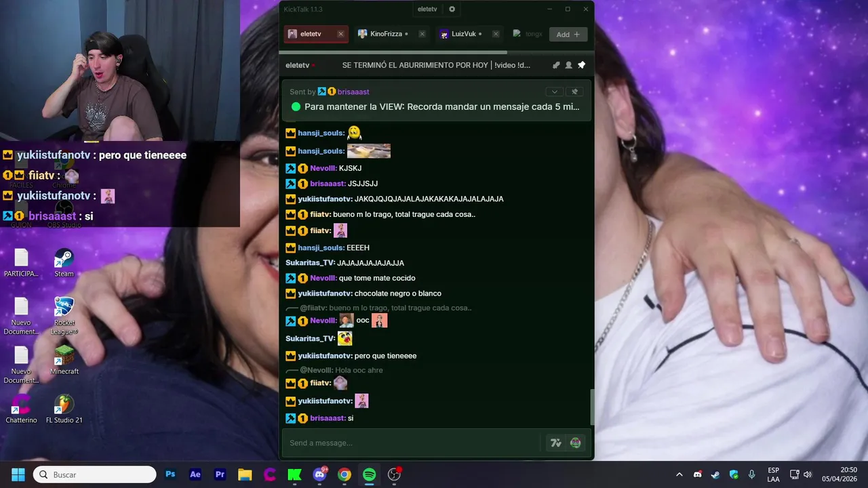
Task: Show hidden system tray icons chevron
Action: point(679,474)
